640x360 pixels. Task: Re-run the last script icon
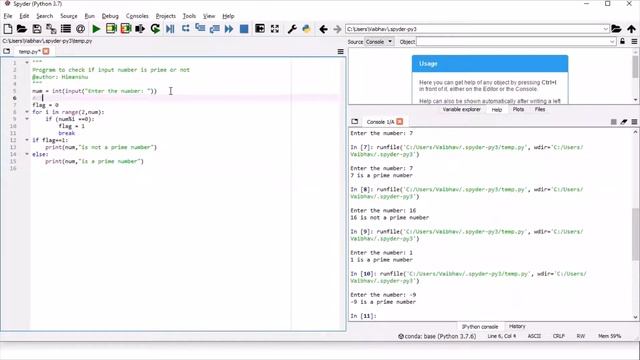pyautogui.click(x=155, y=29)
